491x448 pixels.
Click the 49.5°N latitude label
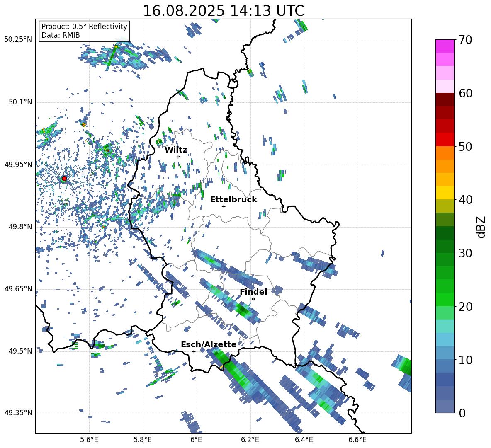(x=20, y=351)
